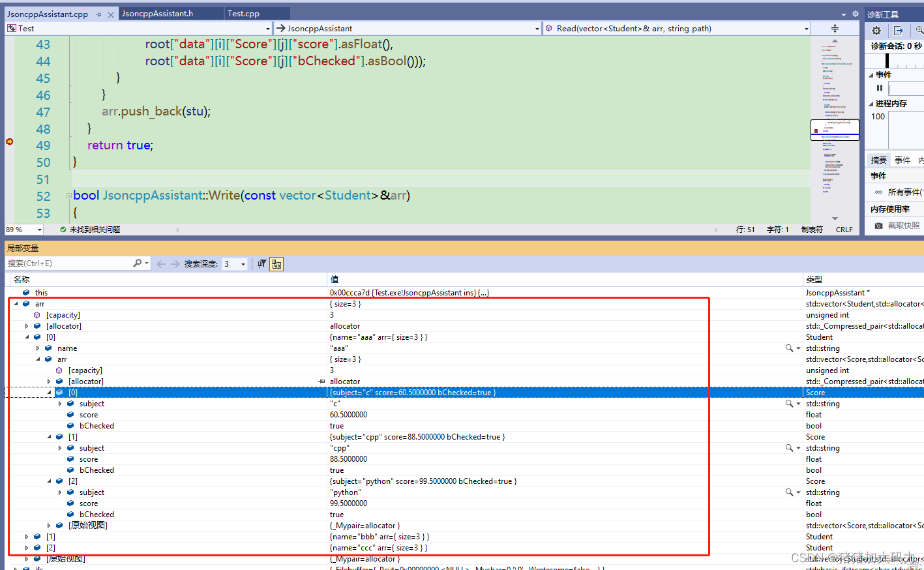Click the diagnostic zoom-in magnifier icon
924x570 pixels.
point(919,31)
